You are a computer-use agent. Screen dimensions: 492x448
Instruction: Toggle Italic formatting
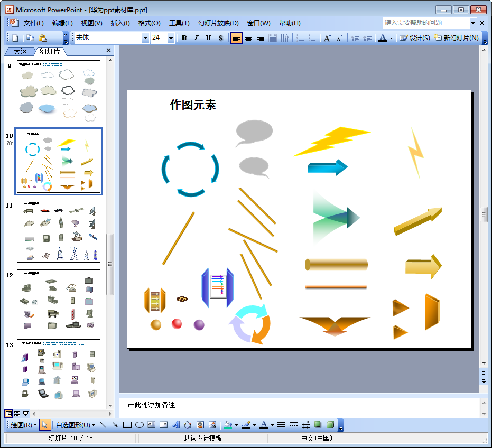click(x=196, y=38)
